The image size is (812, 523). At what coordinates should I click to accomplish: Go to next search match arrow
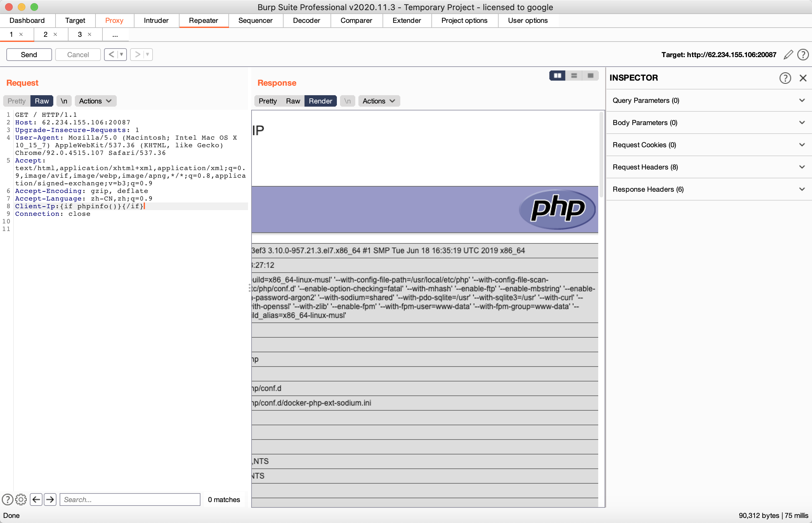(50, 499)
